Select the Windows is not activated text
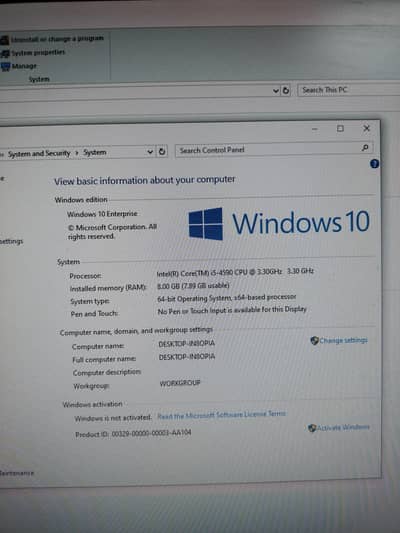 (x=113, y=418)
